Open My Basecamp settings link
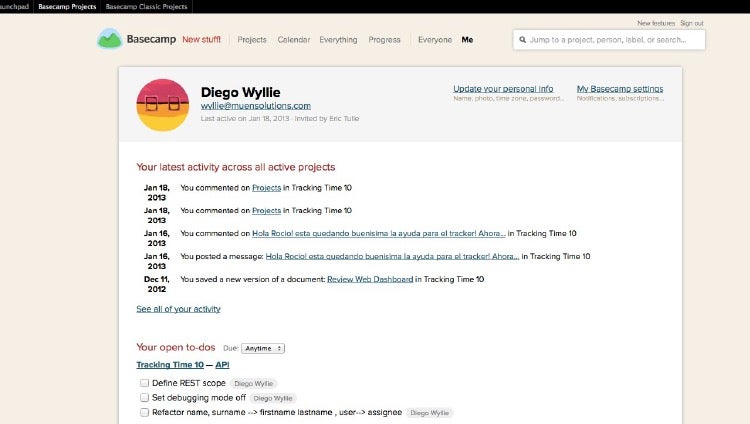 coord(620,89)
